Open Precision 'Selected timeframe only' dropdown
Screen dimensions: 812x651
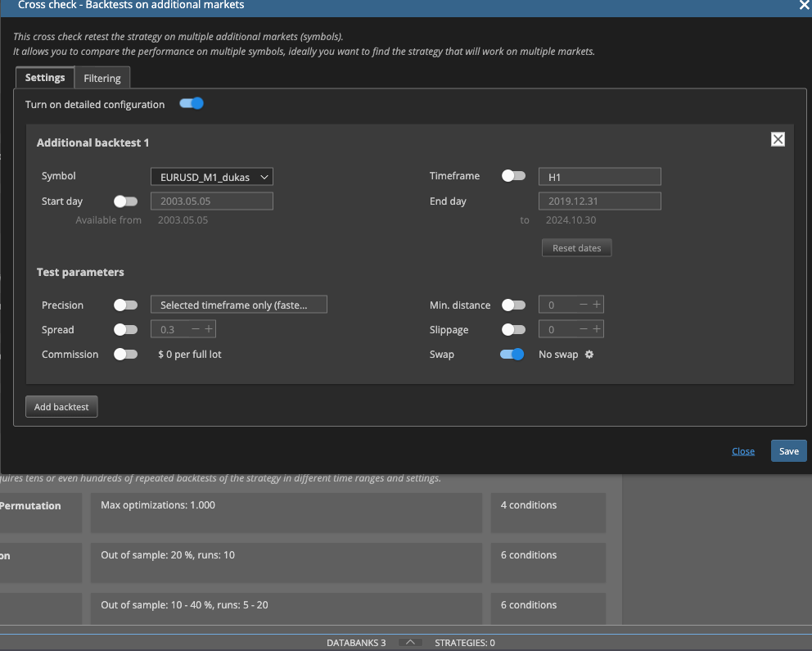coord(239,305)
